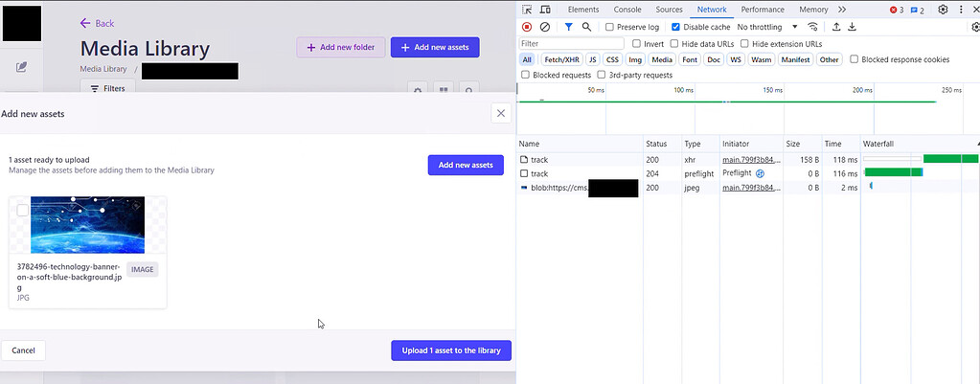
Task: Click the network Filter text field
Action: (572, 44)
